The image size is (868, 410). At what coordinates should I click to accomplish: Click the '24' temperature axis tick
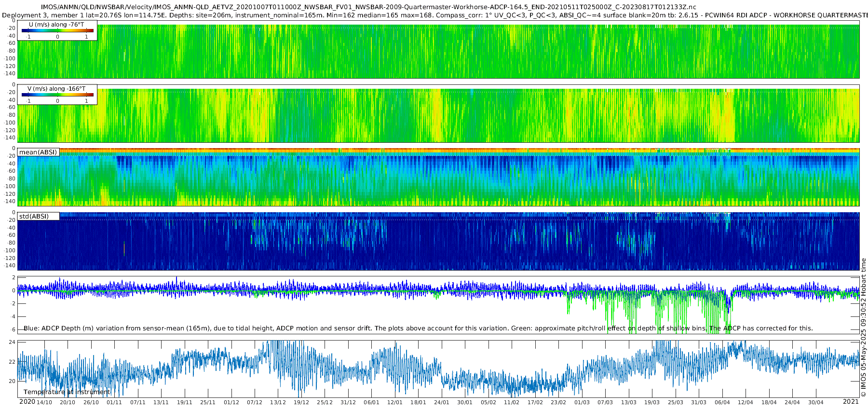coord(13,342)
